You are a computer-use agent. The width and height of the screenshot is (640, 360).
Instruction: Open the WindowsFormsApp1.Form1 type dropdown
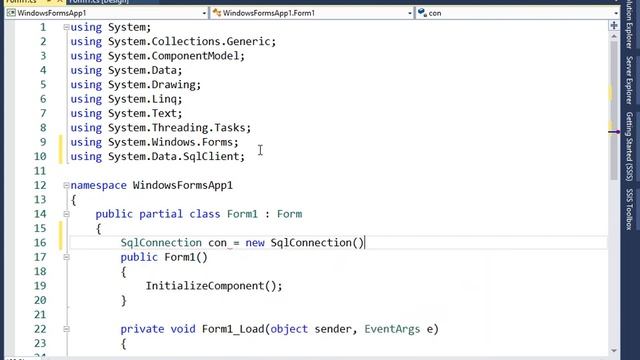pos(312,13)
